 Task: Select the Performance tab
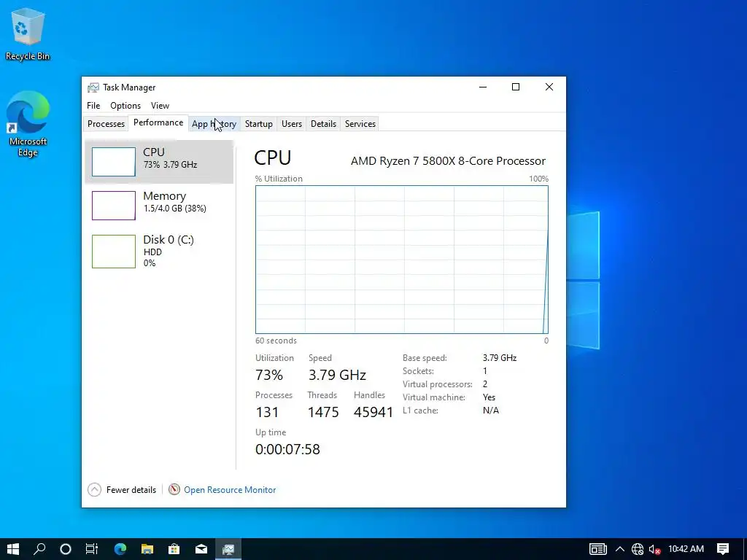click(158, 122)
